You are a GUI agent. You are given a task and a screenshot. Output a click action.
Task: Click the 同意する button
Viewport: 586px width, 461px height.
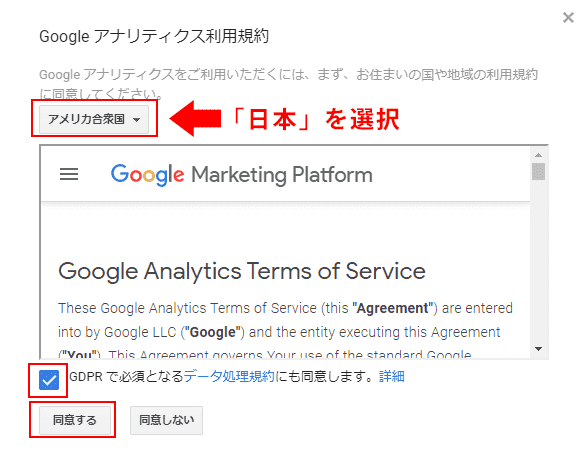coord(75,420)
